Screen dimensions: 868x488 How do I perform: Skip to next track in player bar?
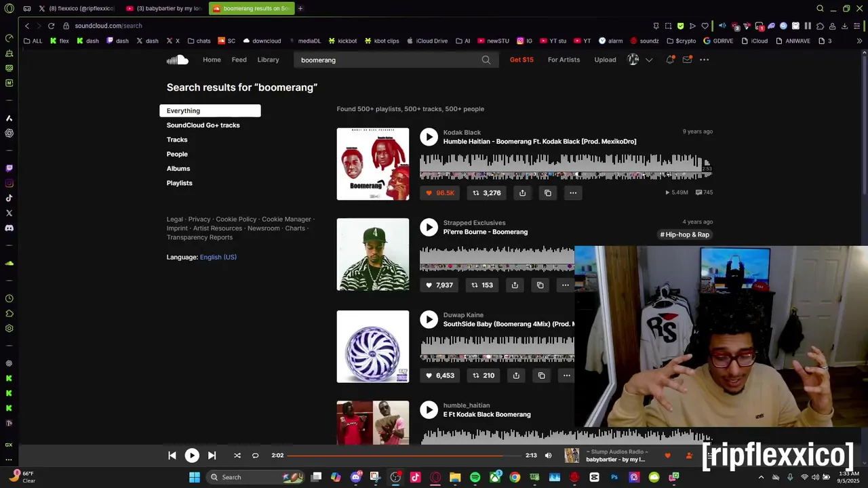point(212,455)
